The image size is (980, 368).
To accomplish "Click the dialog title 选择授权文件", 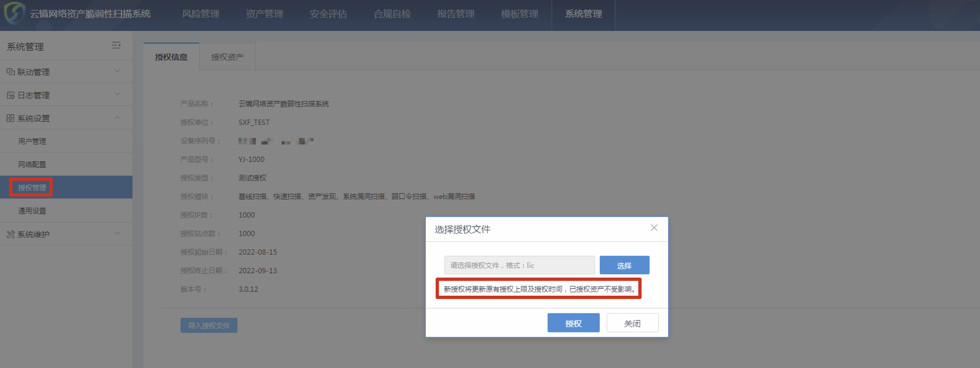I will [462, 229].
